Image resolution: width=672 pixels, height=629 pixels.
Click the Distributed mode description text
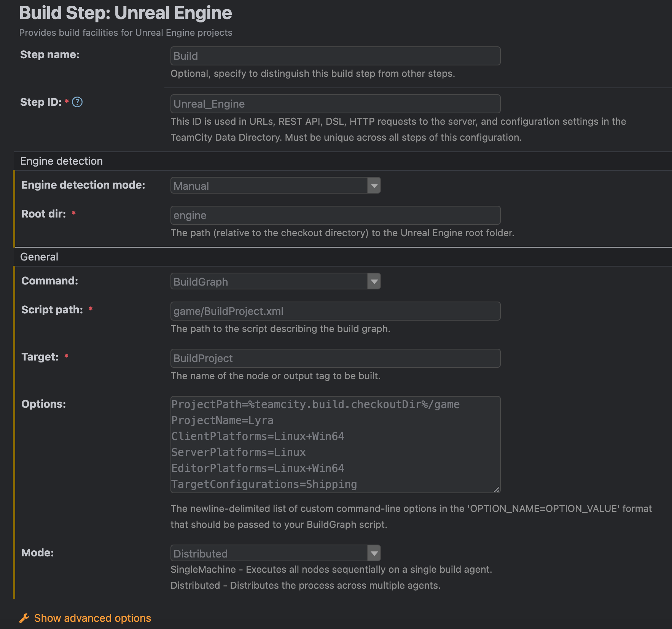(306, 586)
